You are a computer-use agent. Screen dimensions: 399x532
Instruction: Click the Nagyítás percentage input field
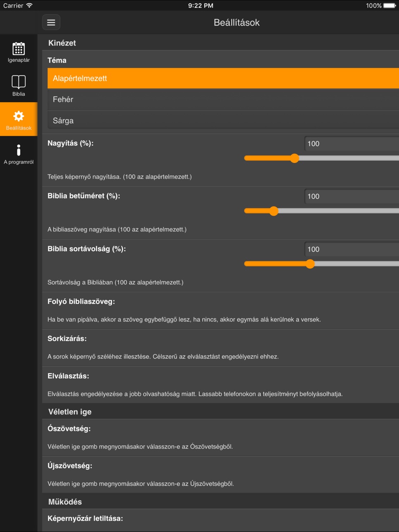click(x=352, y=144)
